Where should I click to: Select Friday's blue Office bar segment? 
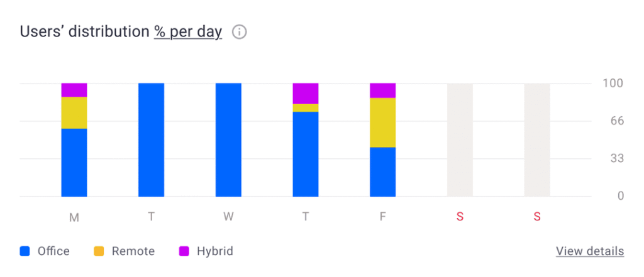click(382, 171)
